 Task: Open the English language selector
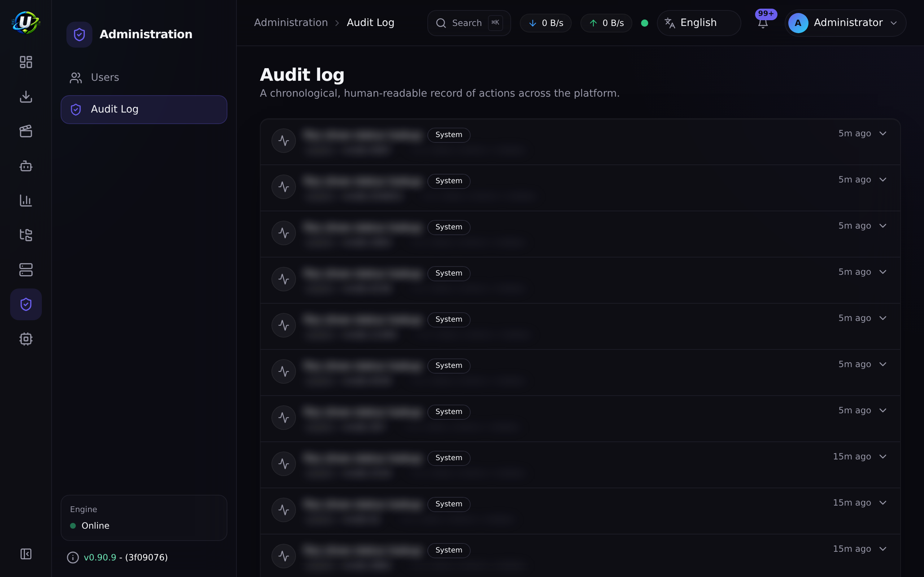click(698, 23)
